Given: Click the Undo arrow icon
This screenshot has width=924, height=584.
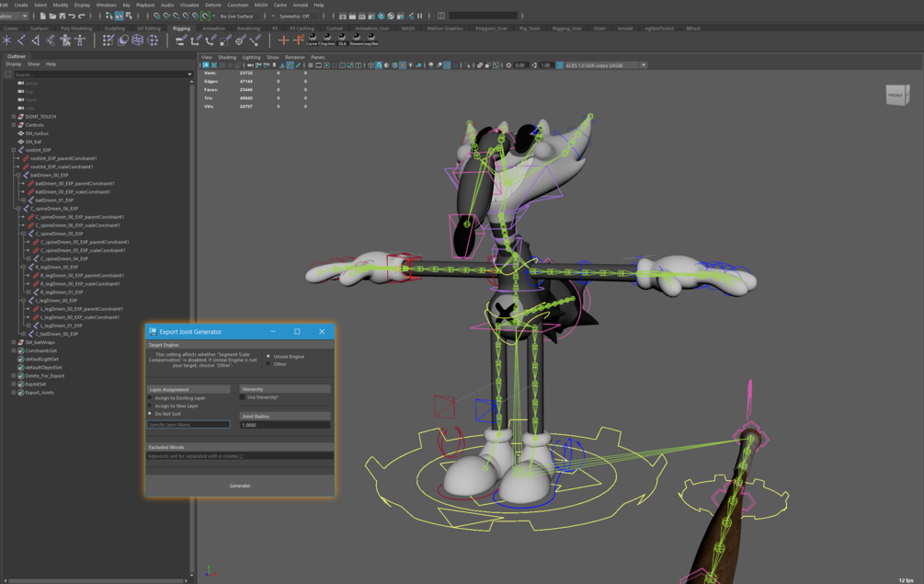Looking at the screenshot, I should click(72, 16).
